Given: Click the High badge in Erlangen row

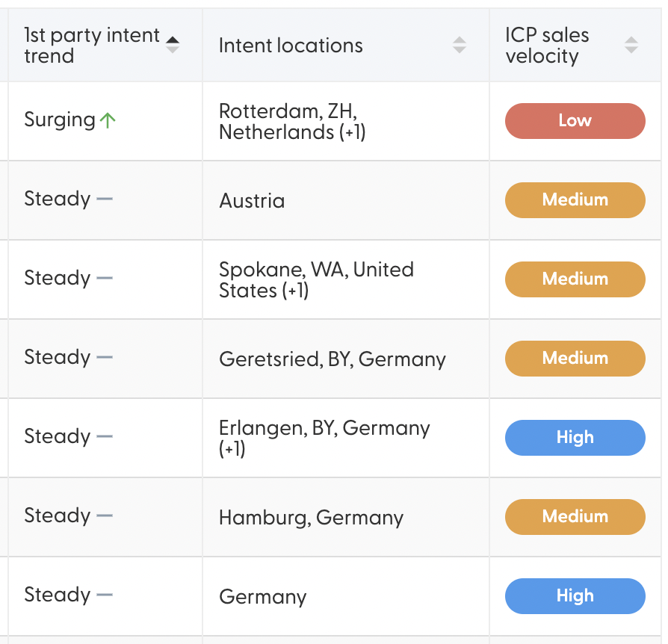Looking at the screenshot, I should coord(575,438).
